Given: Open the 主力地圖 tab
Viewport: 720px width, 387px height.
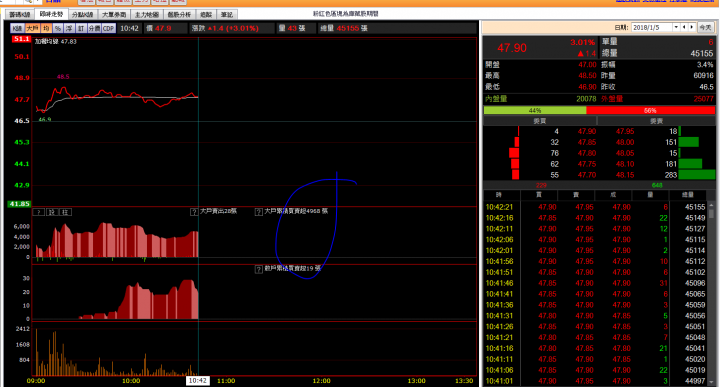Looking at the screenshot, I should [x=146, y=15].
